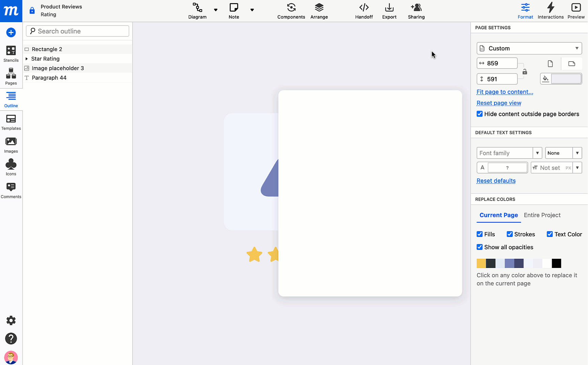
Task: Click the yellow color swatch
Action: [x=481, y=263]
